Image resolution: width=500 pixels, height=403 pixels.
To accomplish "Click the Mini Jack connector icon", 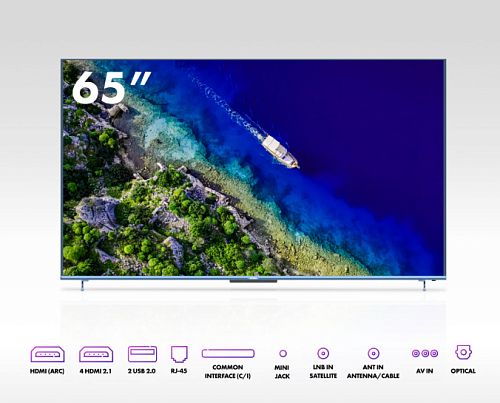I will point(283,353).
